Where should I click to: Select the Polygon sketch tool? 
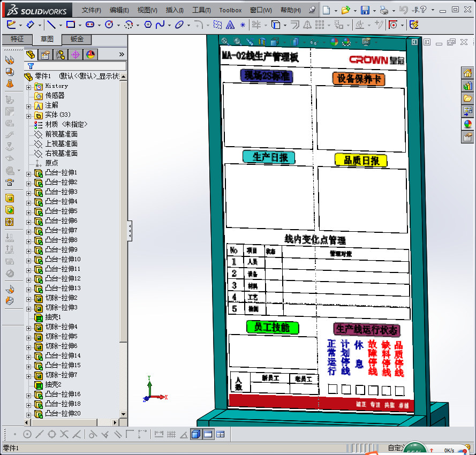pos(148,25)
